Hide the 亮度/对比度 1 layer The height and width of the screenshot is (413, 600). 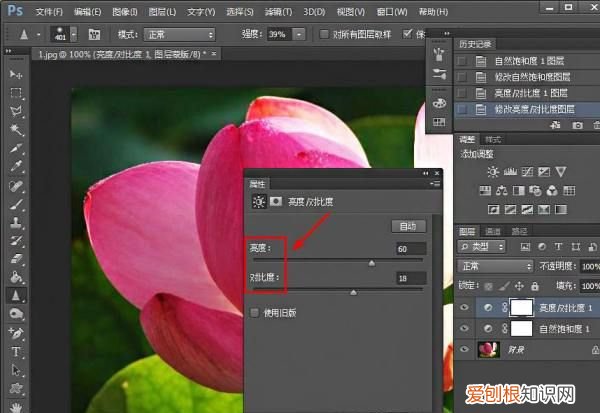point(464,307)
